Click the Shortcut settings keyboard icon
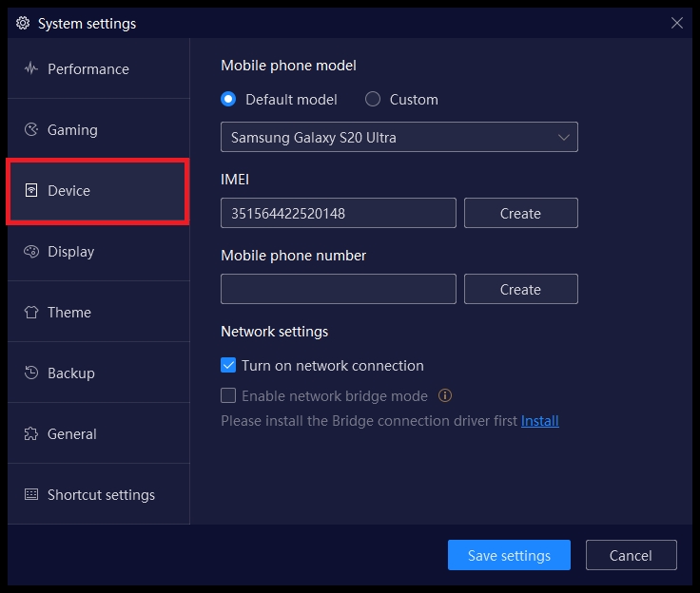Image resolution: width=700 pixels, height=593 pixels. tap(31, 495)
